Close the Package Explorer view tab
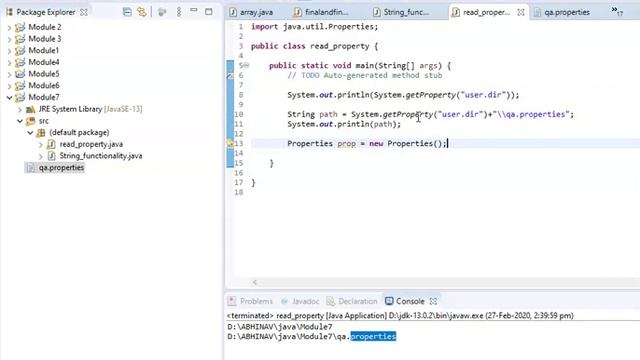The width and height of the screenshot is (640, 360). [84, 12]
